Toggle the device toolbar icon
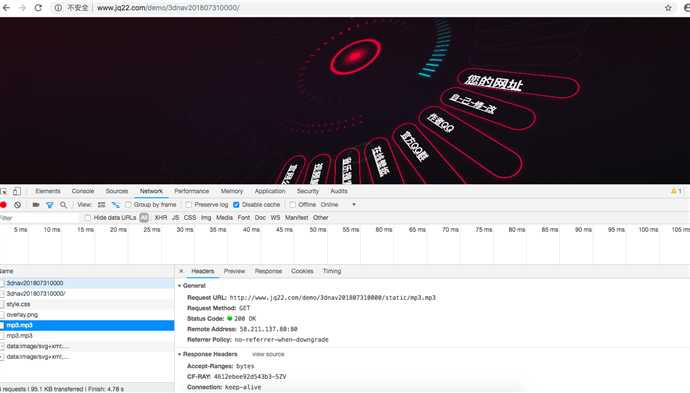The width and height of the screenshot is (690, 393). click(x=16, y=191)
